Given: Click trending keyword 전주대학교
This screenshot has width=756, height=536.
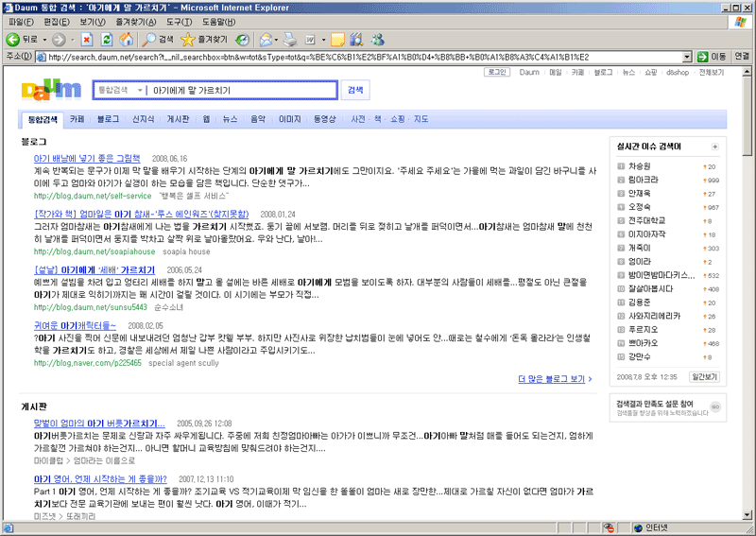Looking at the screenshot, I should point(646,220).
